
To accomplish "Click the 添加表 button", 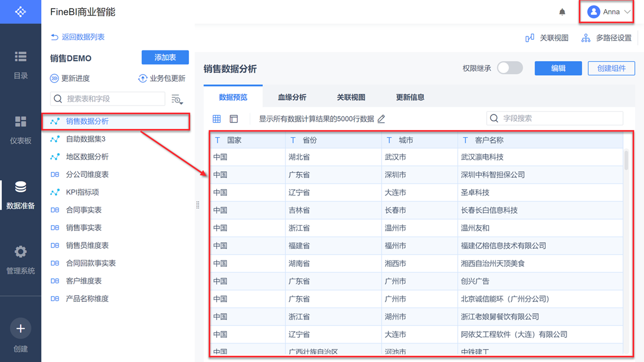I will pos(165,57).
